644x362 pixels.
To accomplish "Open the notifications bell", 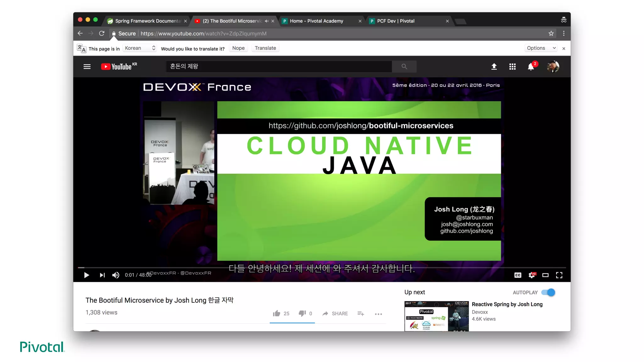I will 531,67.
